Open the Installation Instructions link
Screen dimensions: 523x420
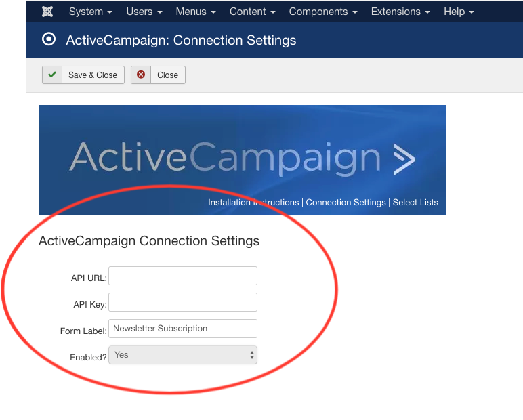coord(253,202)
